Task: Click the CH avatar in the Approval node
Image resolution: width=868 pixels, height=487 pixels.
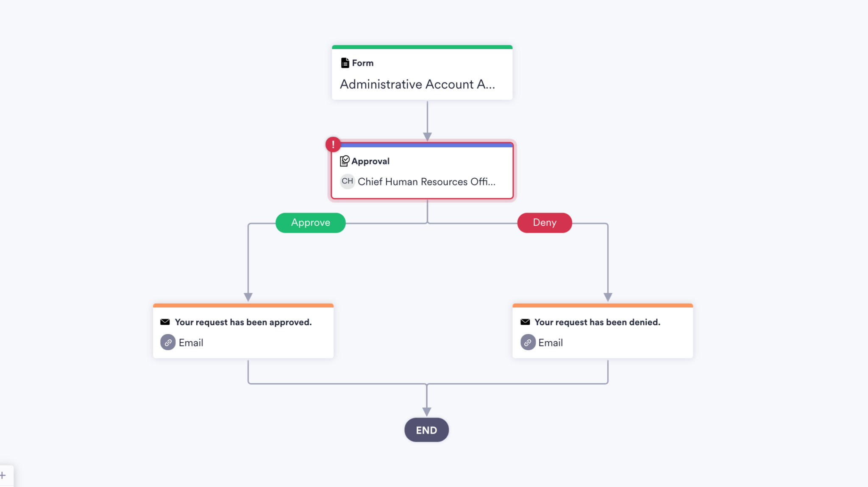Action: 348,181
